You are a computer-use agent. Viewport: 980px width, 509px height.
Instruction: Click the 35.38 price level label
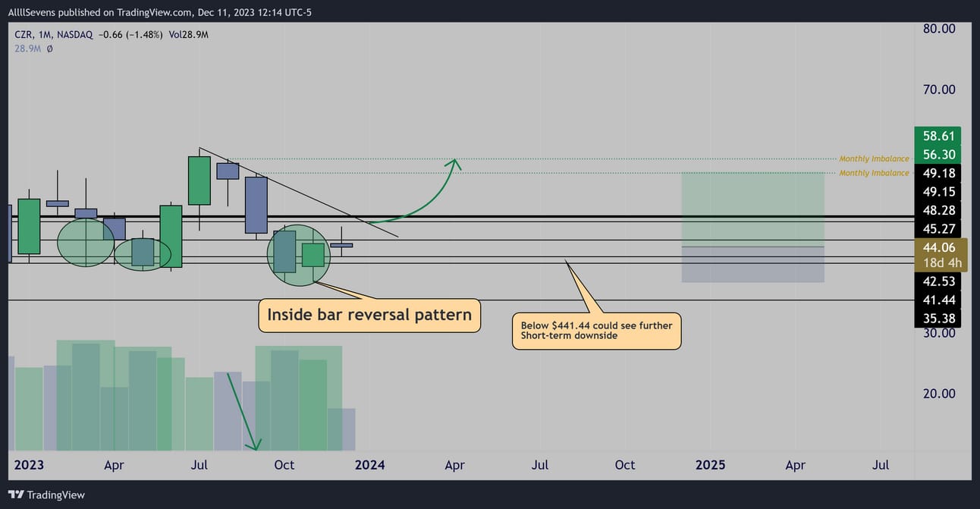(938, 318)
